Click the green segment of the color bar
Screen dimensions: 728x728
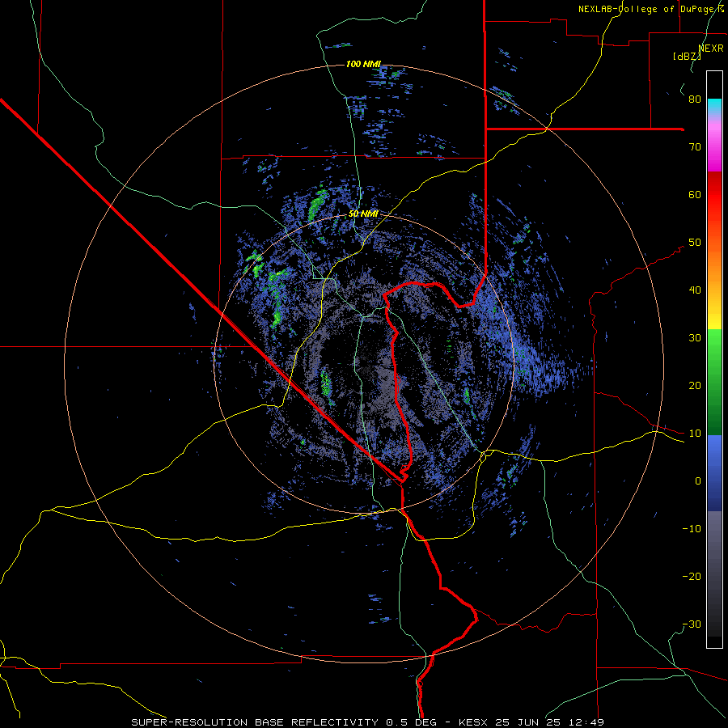pyautogui.click(x=714, y=382)
